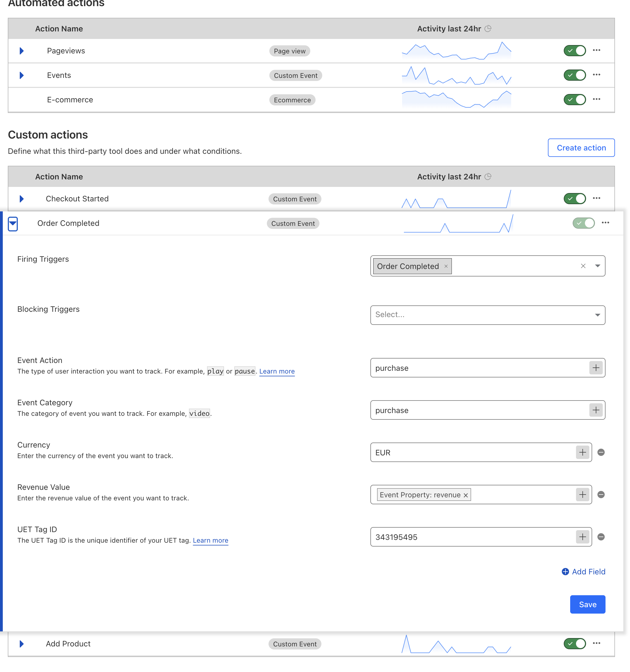
Task: Click the plus icon in Event Action field
Action: [595, 367]
